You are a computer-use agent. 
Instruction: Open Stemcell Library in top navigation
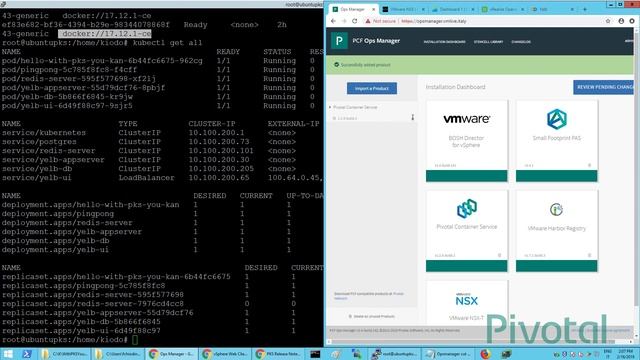[x=488, y=42]
